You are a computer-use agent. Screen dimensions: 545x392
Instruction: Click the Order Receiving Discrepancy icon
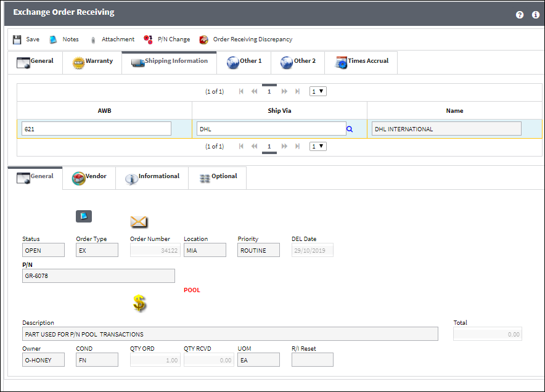[x=203, y=39]
